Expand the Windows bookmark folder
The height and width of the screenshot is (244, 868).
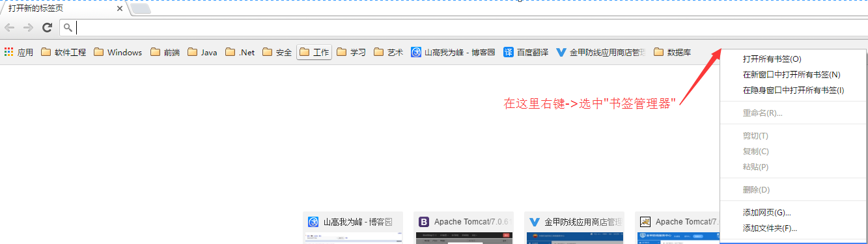(x=118, y=53)
